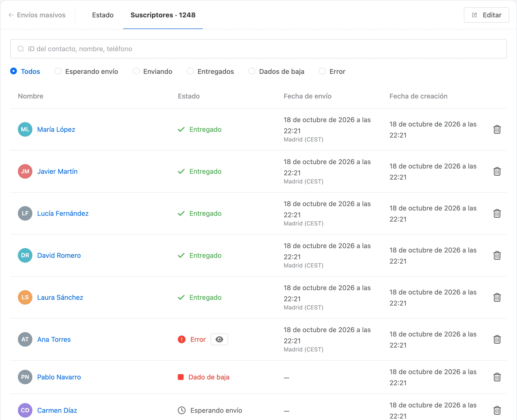Click the Dado de baja status text

[209, 377]
